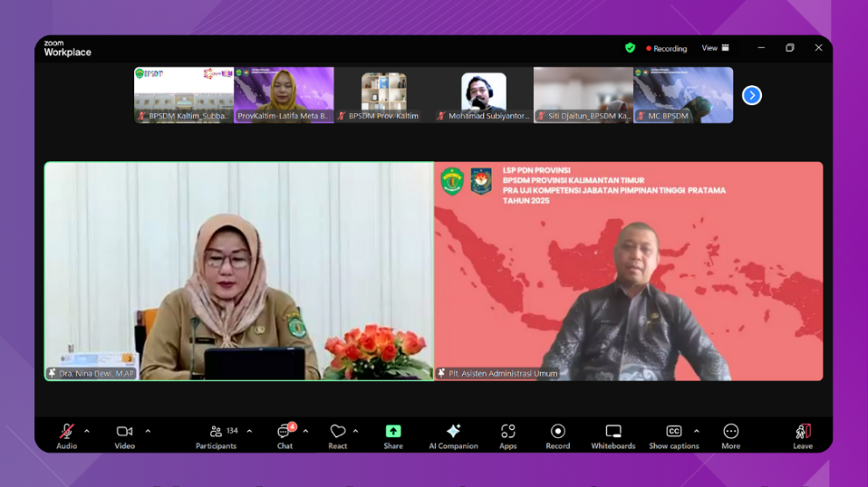Screen dimensions: 868x487
Task: Select Dra. Nina Dewi speaker video tile
Action: click(239, 271)
